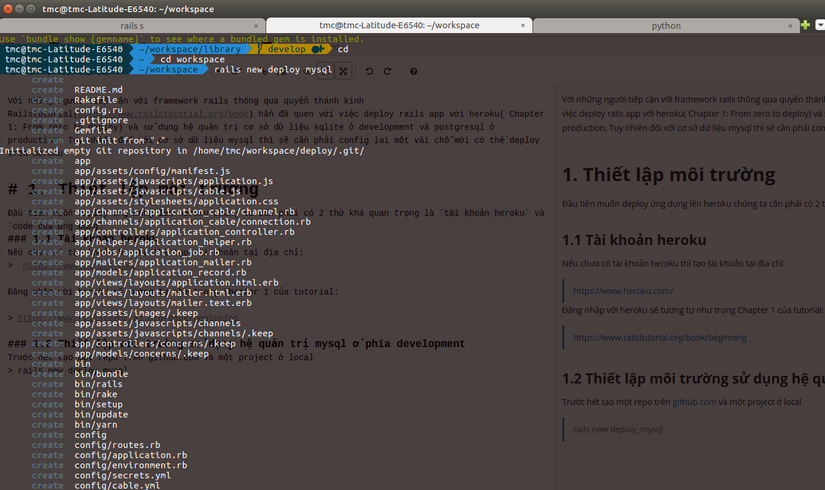
Task: Click the "Rakefile" output line
Action: pos(96,100)
